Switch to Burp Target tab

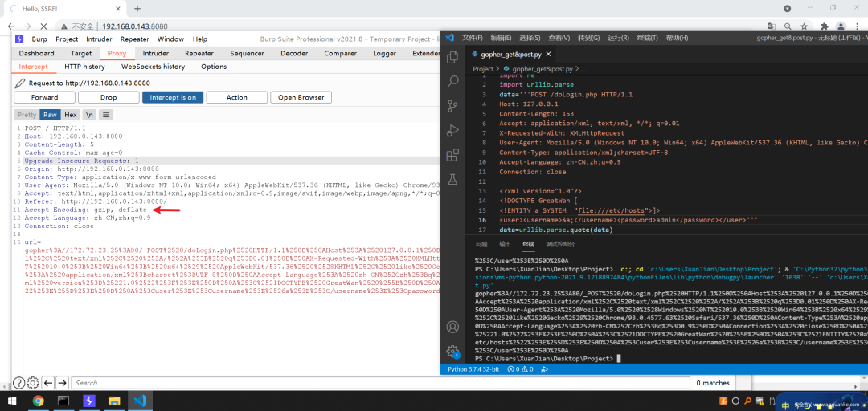pos(81,53)
